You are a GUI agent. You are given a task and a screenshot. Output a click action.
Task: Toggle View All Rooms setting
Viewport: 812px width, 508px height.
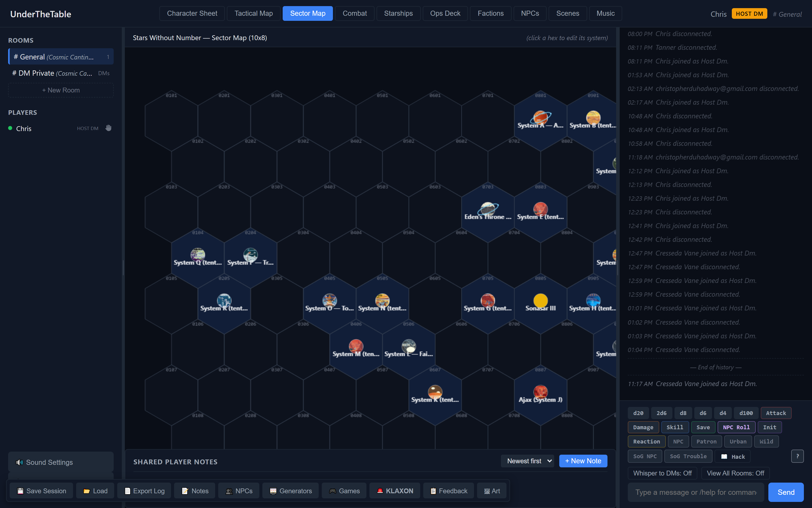[736, 473]
